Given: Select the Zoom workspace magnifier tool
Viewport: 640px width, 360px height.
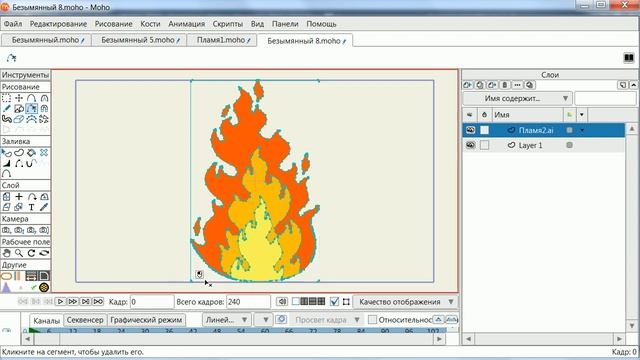Looking at the screenshot, I should pos(19,253).
